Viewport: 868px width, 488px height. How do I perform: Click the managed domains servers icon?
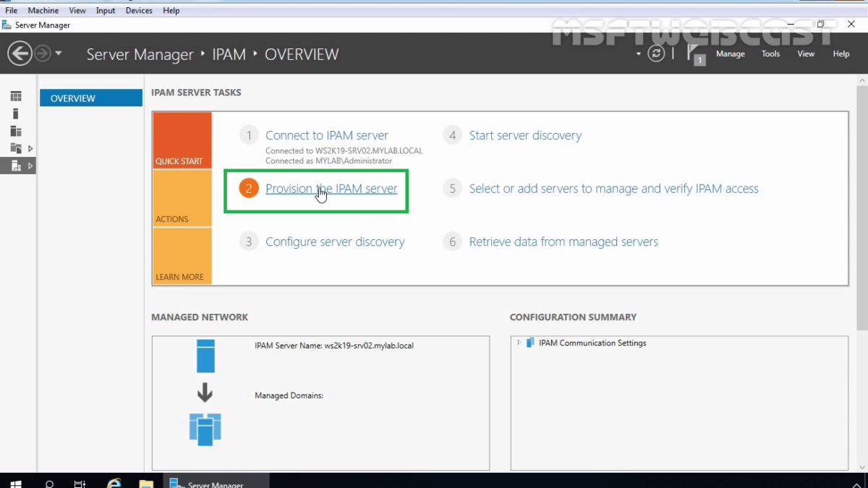click(x=205, y=429)
